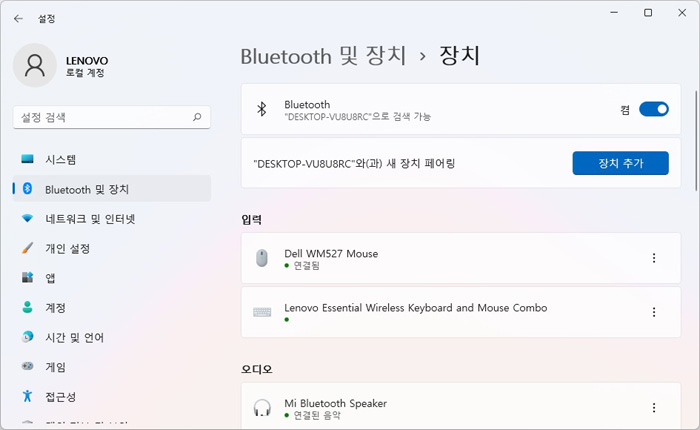Click the search magnifier icon in 설정 검색
700x430 pixels.
click(197, 117)
